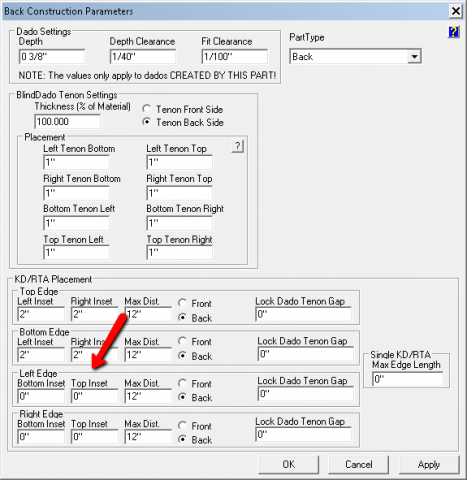Close the Back Construction Parameters dialog

tap(456, 11)
